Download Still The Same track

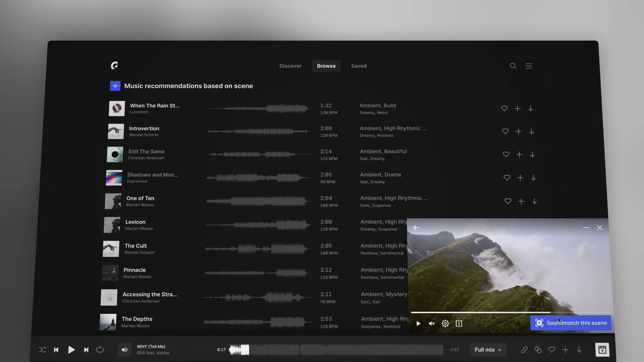click(x=533, y=154)
